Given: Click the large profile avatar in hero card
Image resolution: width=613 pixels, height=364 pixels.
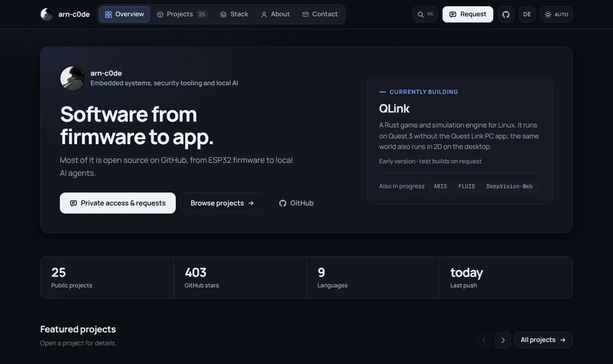Looking at the screenshot, I should (73, 79).
